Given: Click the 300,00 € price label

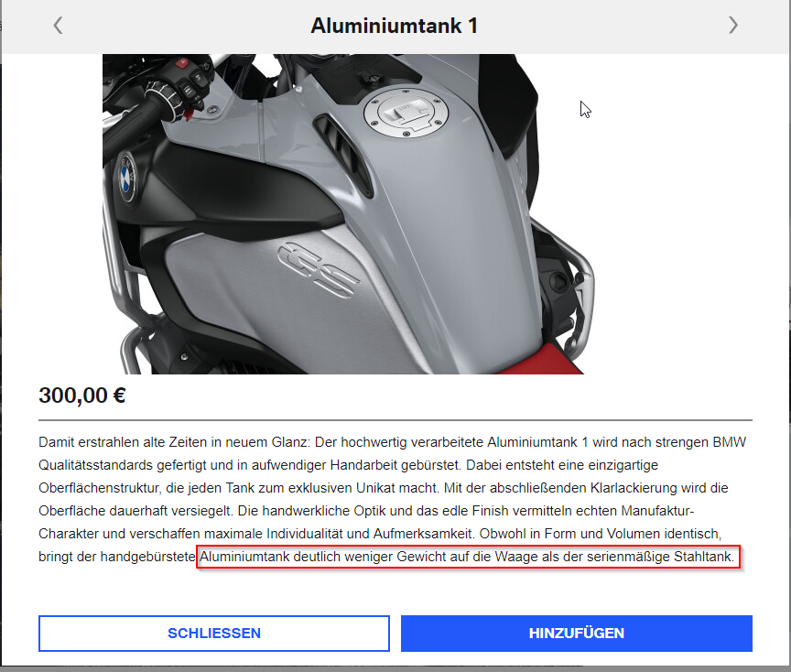Looking at the screenshot, I should pyautogui.click(x=82, y=395).
